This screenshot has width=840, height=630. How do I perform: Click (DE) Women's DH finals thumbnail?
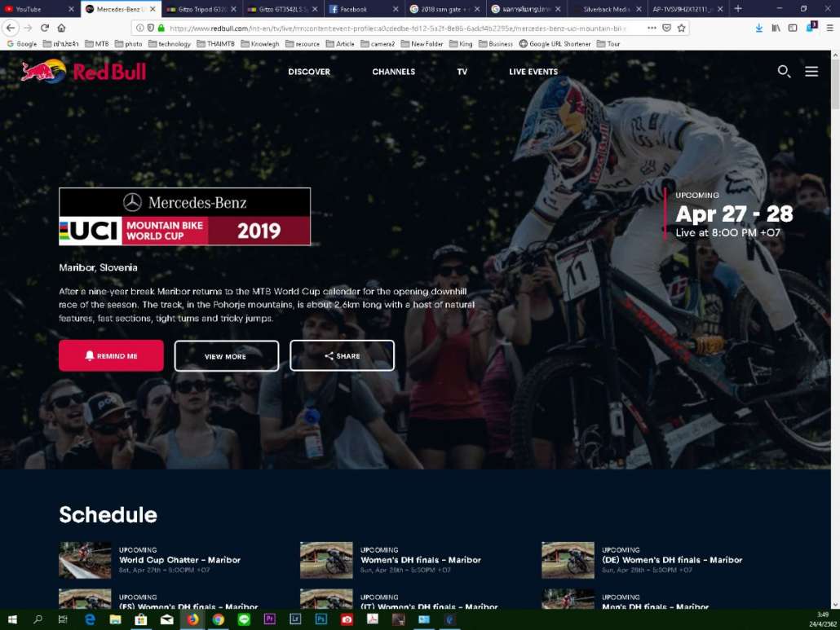coord(568,560)
